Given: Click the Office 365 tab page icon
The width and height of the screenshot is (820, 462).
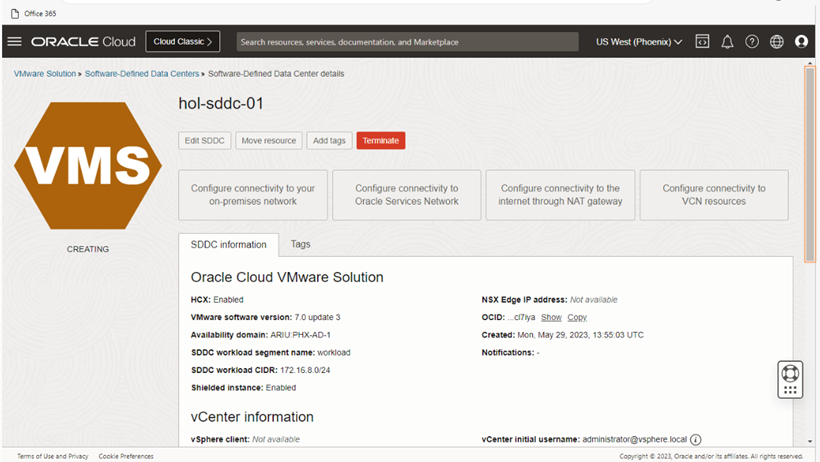Looking at the screenshot, I should (x=15, y=14).
